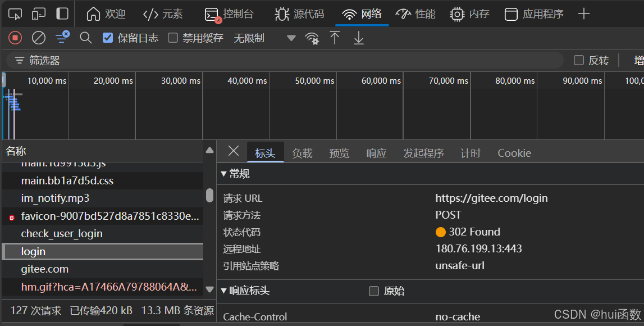Focus the 筛选器 filter input field

click(x=284, y=61)
